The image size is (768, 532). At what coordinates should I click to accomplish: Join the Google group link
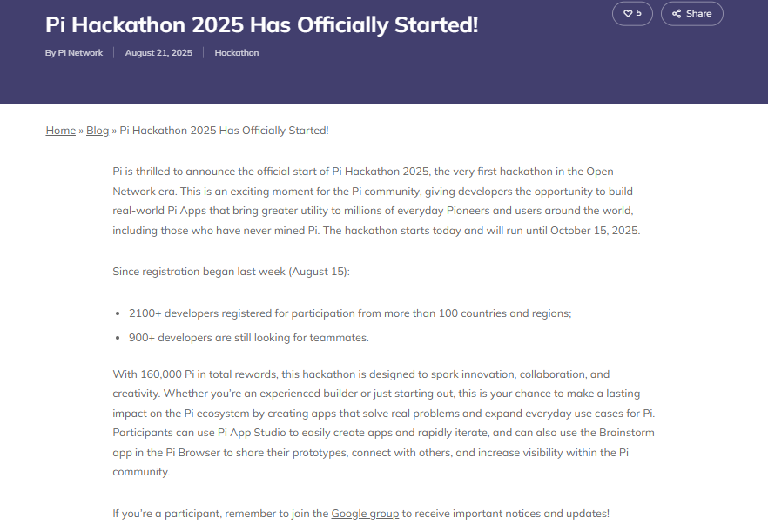pos(365,513)
